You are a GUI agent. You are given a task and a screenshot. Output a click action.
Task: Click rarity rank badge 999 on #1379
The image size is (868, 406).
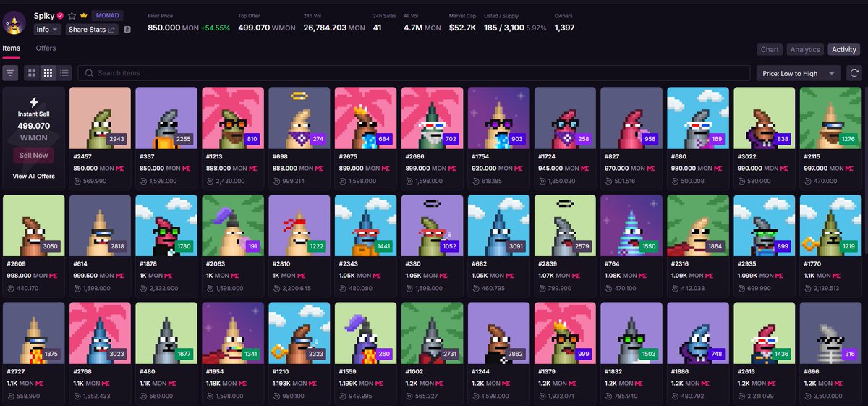(584, 353)
